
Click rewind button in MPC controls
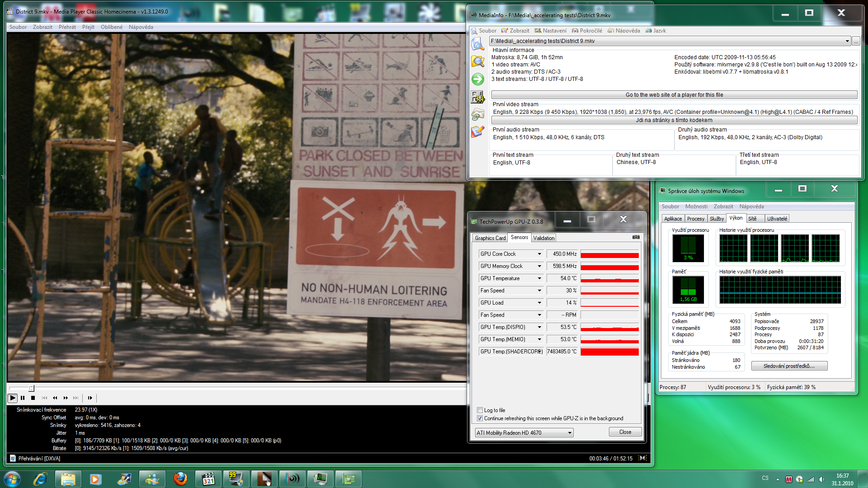click(55, 398)
